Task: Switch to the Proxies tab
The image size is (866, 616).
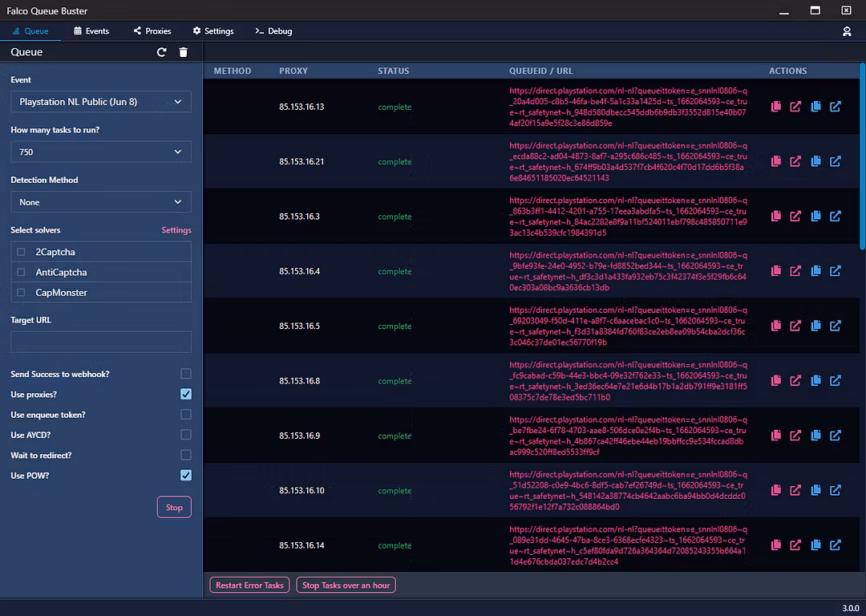Action: (x=152, y=31)
